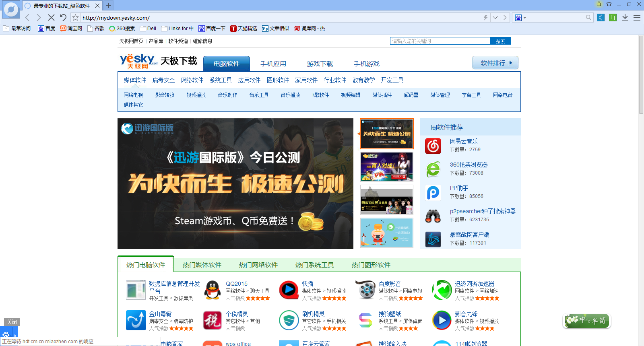Click 关闭 to close floating ad
This screenshot has width=644, height=346.
pos(12,322)
